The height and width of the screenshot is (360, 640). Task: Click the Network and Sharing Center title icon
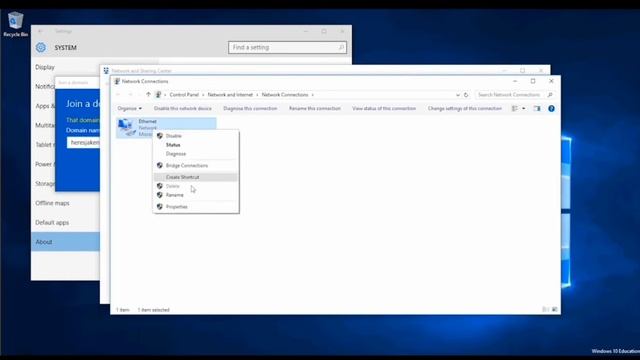[106, 71]
